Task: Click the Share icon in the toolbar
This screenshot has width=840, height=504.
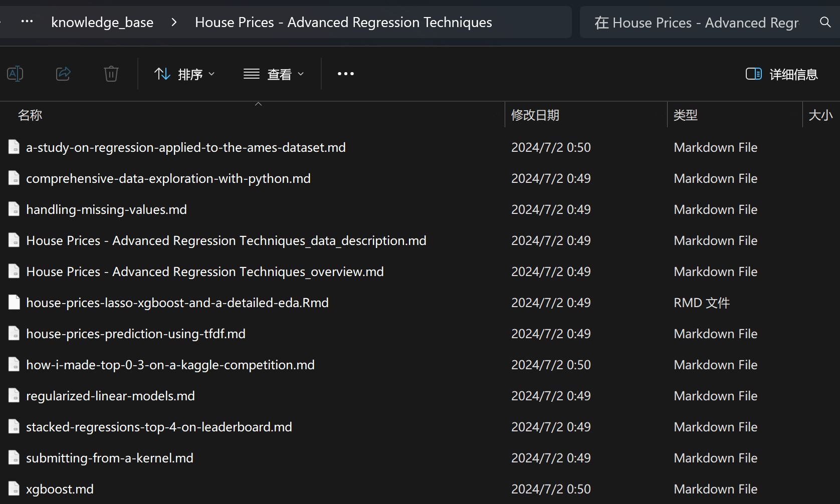Action: pyautogui.click(x=63, y=74)
